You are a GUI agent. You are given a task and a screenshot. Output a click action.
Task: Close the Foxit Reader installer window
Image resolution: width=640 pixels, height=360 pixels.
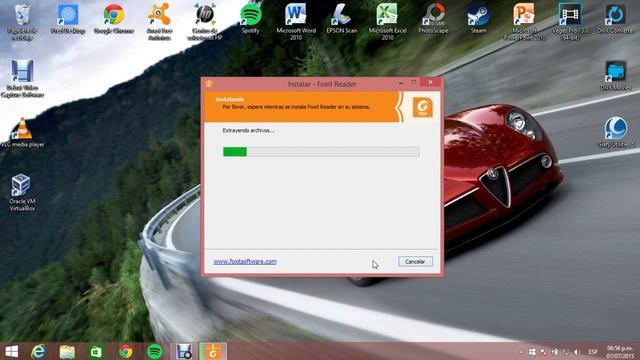[430, 82]
